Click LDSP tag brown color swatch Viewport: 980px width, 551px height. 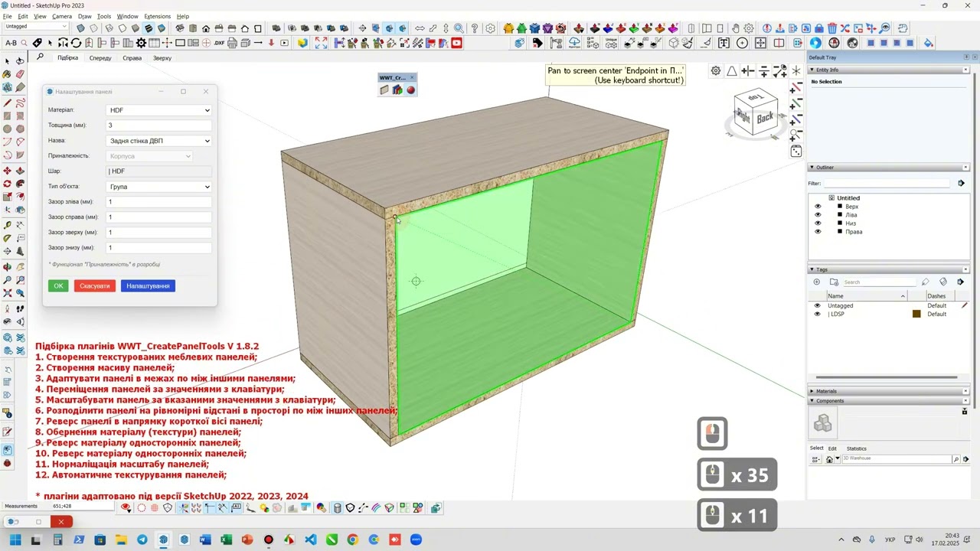[916, 314]
